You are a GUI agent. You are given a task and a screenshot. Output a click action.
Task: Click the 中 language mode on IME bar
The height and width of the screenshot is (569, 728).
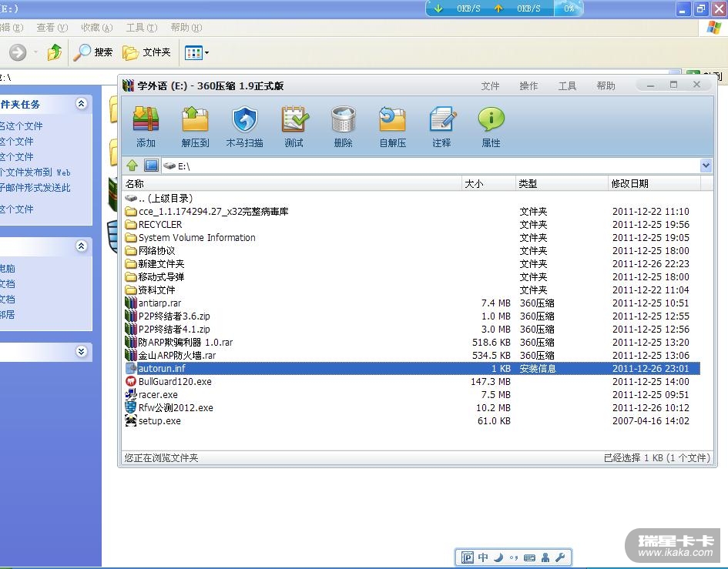483,557
